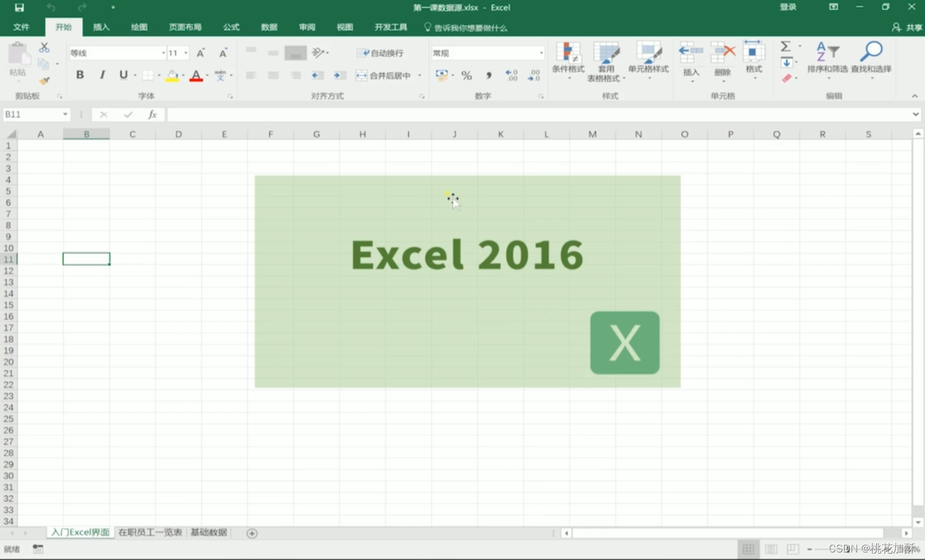Open the 在职员工一览表 sheet tab
This screenshot has width=925, height=560.
pyautogui.click(x=150, y=533)
